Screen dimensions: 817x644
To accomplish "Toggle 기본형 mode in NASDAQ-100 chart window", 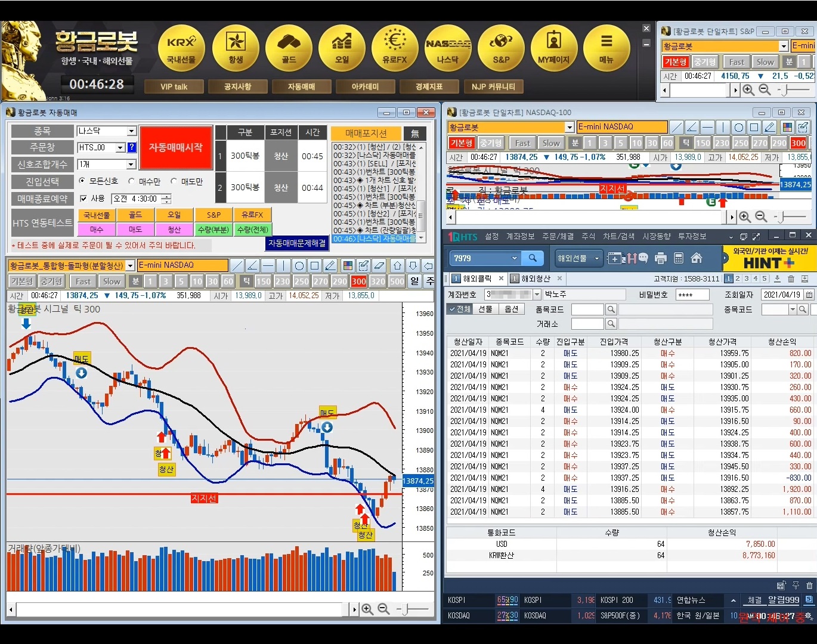I will tap(462, 143).
